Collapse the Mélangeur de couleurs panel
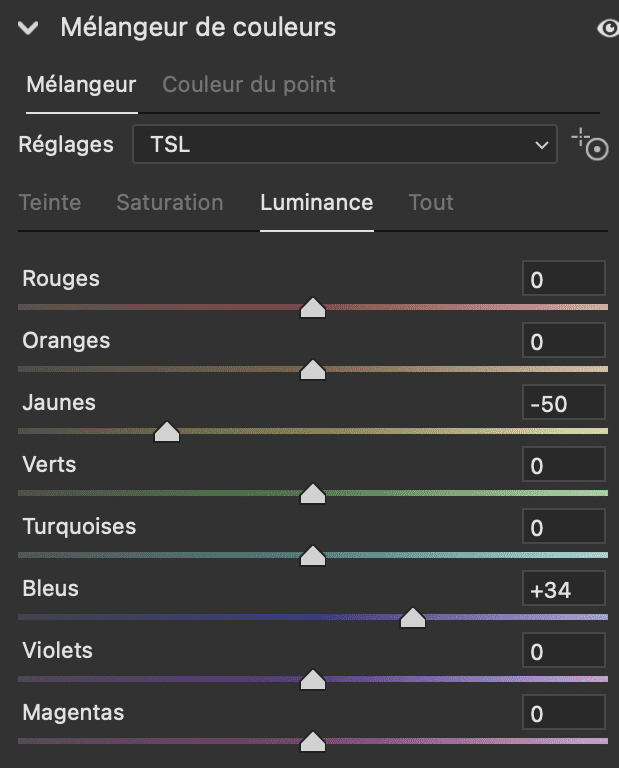The image size is (619, 768). pos(28,28)
